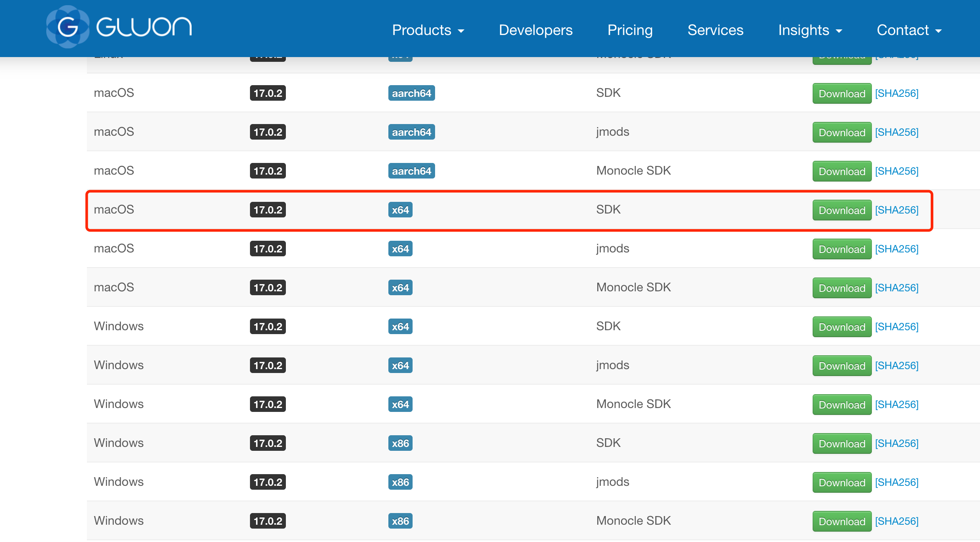Image resolution: width=980 pixels, height=542 pixels.
Task: Go to the Developers page
Action: (535, 30)
